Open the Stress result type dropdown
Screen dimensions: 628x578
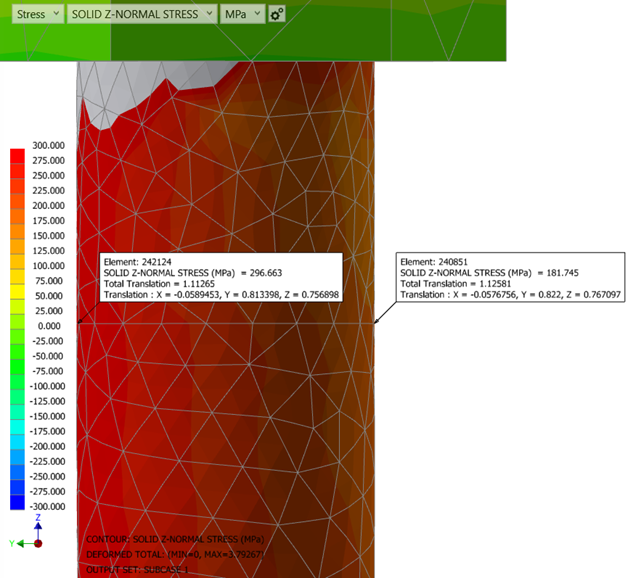(38, 14)
